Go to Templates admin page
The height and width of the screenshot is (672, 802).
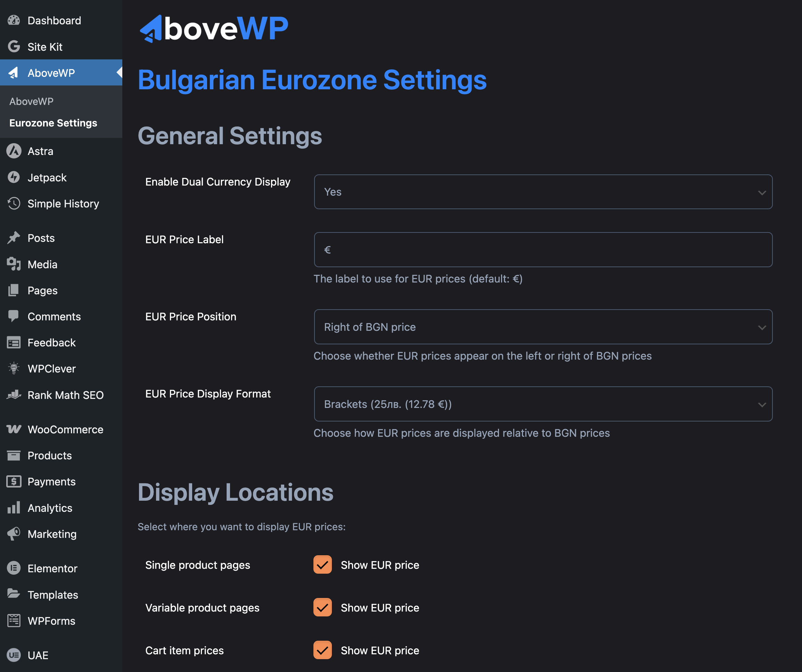point(61,595)
